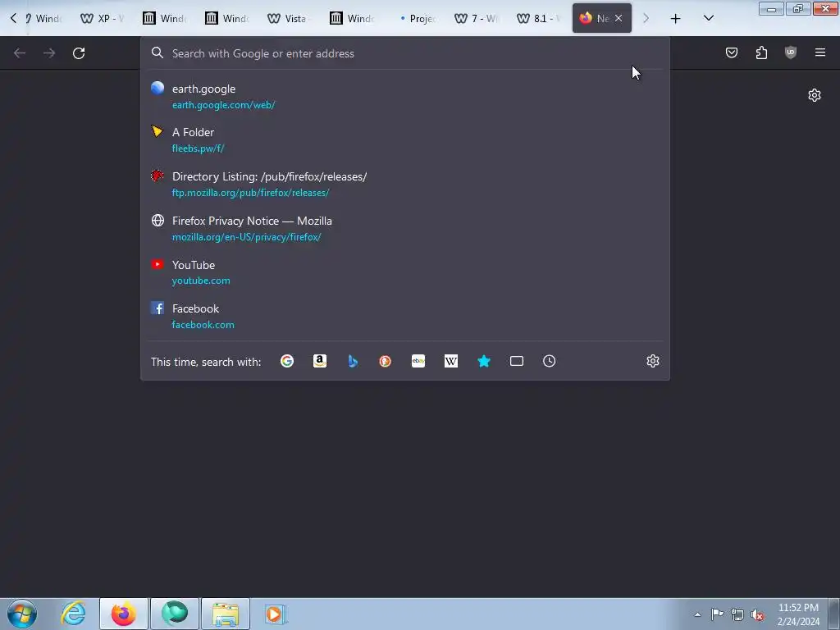840x630 pixels.
Task: Click the Save to Pocket icon
Action: click(732, 52)
